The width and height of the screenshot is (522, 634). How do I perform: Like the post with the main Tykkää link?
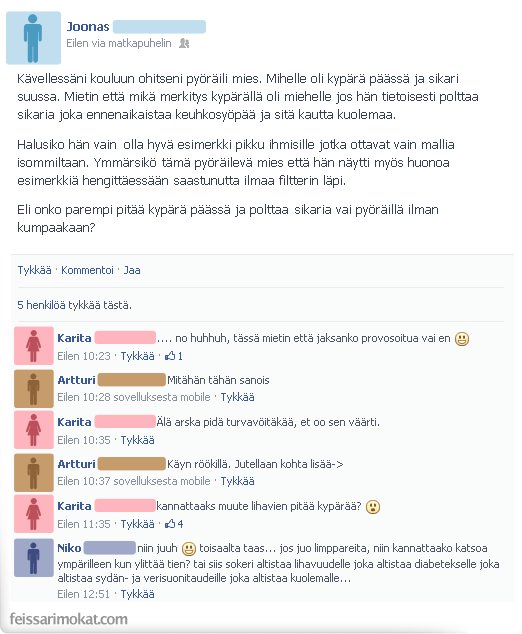(x=34, y=270)
